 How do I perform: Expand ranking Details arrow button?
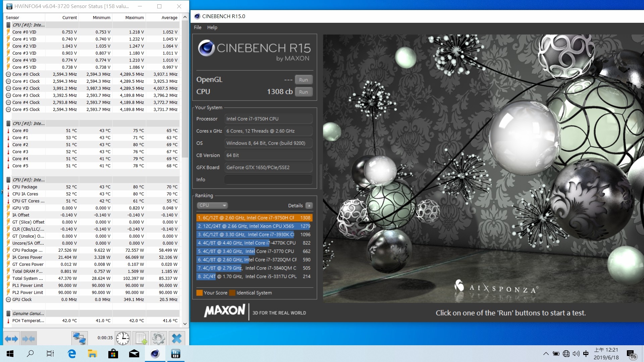309,205
